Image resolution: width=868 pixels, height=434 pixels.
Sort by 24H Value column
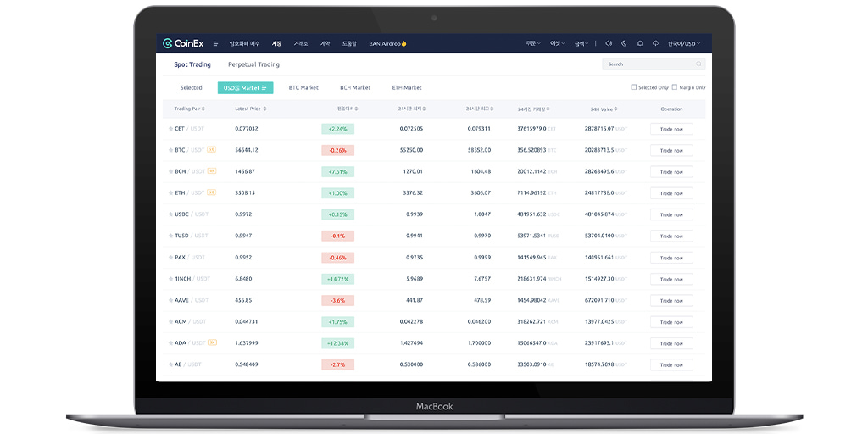(x=604, y=109)
